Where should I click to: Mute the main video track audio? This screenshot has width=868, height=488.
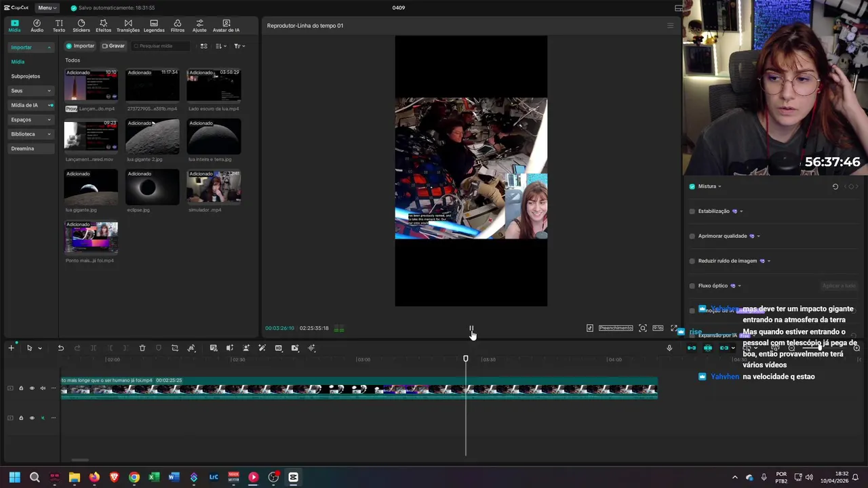(x=43, y=388)
